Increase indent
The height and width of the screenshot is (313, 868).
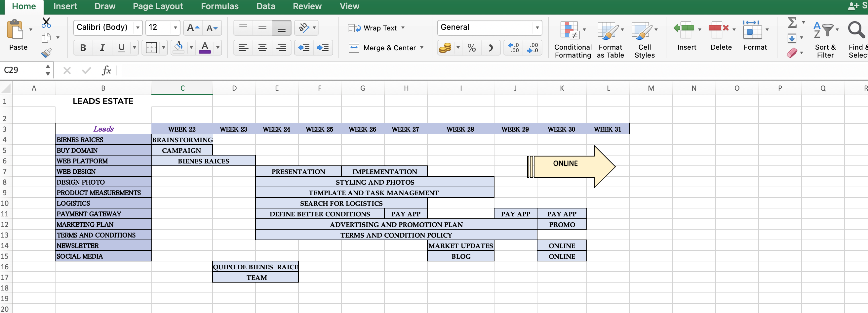pos(323,48)
